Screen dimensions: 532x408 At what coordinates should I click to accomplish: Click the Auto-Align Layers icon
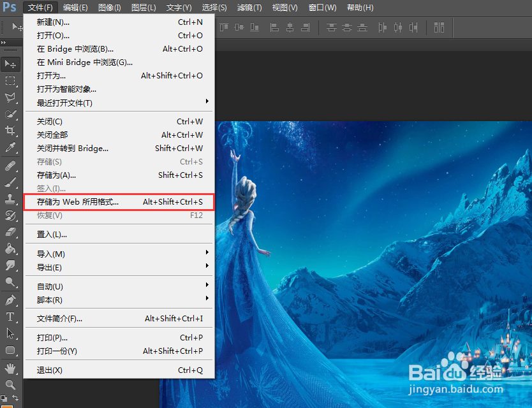tap(439, 27)
